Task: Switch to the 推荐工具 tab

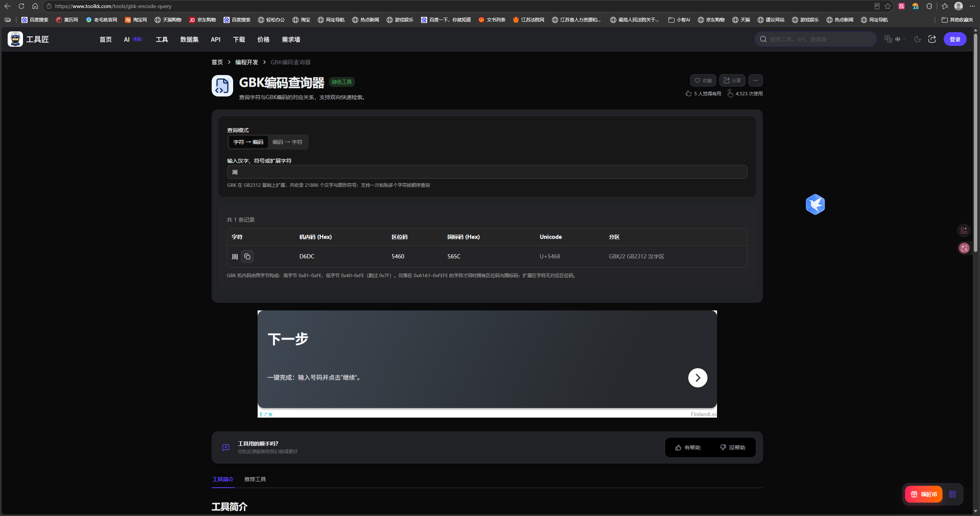Action: pyautogui.click(x=255, y=479)
